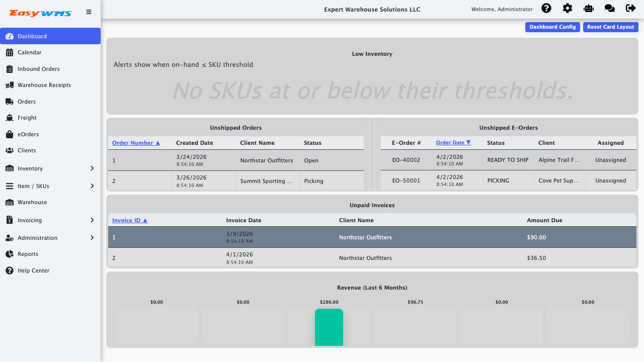This screenshot has width=644, height=362.
Task: Click the Inventory warehouse icon
Action: point(10,168)
